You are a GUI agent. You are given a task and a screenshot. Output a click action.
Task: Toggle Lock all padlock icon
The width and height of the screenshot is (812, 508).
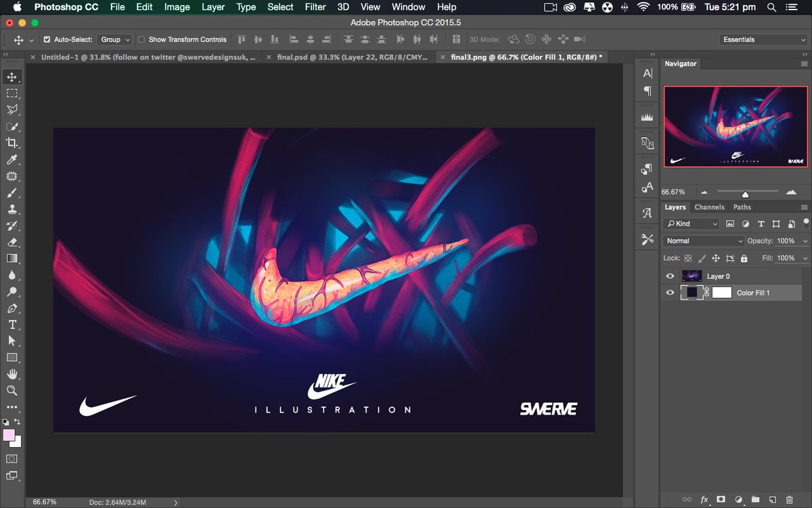click(744, 259)
